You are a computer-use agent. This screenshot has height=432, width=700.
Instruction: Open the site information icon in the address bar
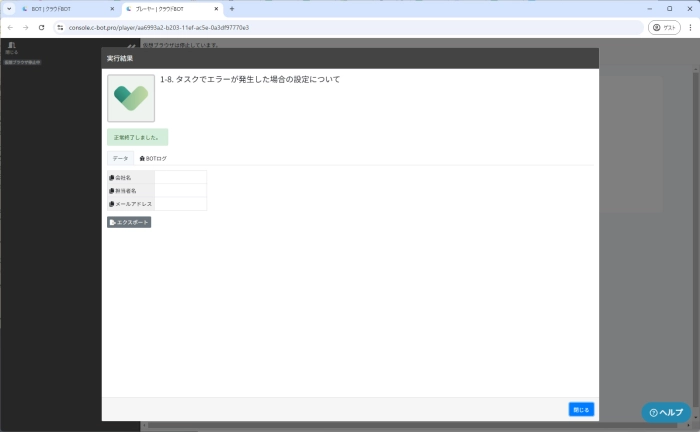[x=60, y=27]
